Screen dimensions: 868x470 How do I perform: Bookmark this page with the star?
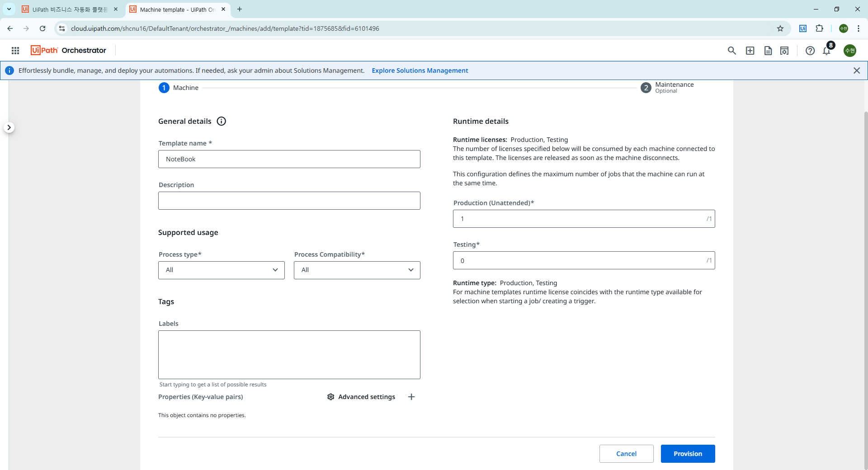pyautogui.click(x=780, y=28)
